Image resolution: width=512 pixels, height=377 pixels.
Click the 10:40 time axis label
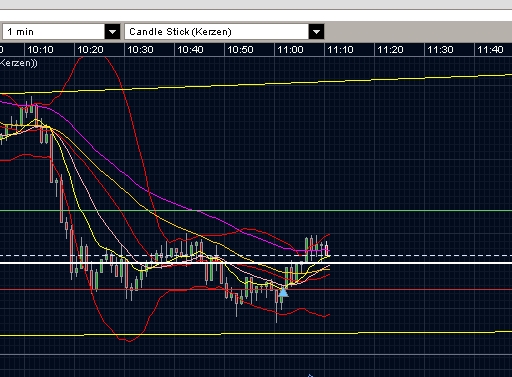(190, 50)
